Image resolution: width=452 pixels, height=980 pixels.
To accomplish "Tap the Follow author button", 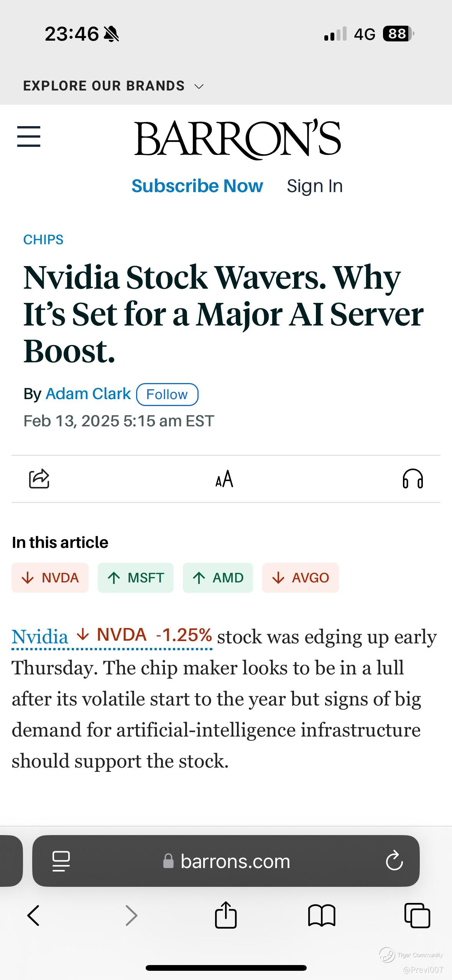I will point(167,394).
